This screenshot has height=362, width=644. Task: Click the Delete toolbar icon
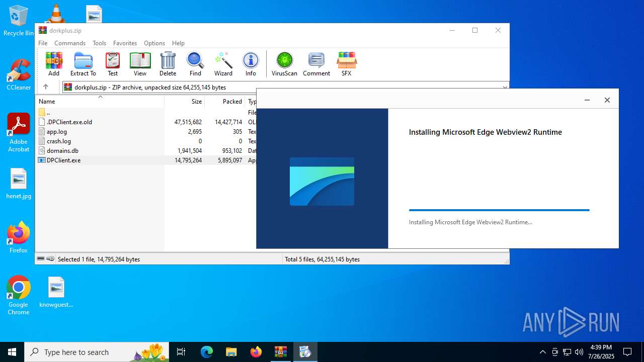click(168, 64)
